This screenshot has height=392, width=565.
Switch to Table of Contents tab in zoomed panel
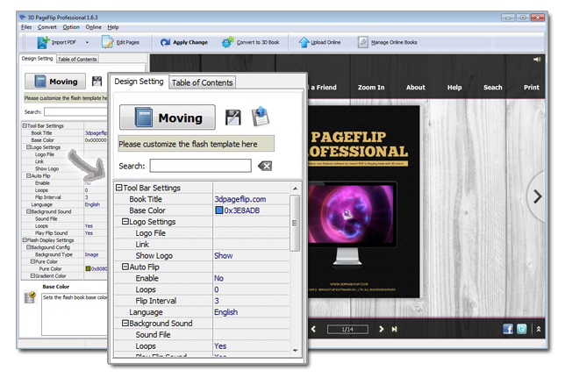(202, 82)
